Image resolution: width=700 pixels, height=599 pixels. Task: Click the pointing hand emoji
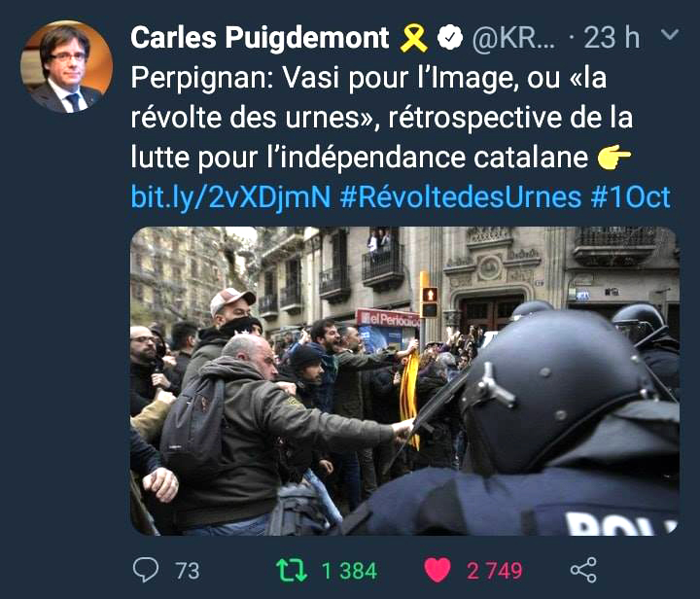click(614, 158)
